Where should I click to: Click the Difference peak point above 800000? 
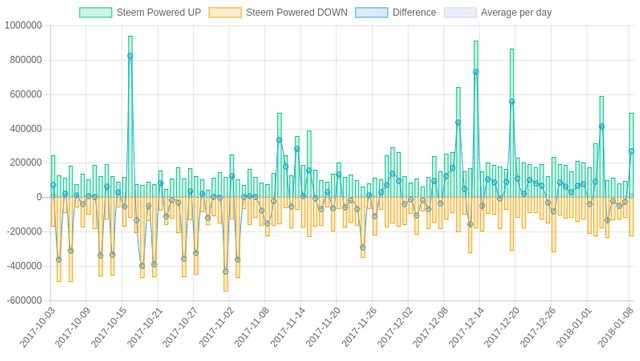coord(130,56)
